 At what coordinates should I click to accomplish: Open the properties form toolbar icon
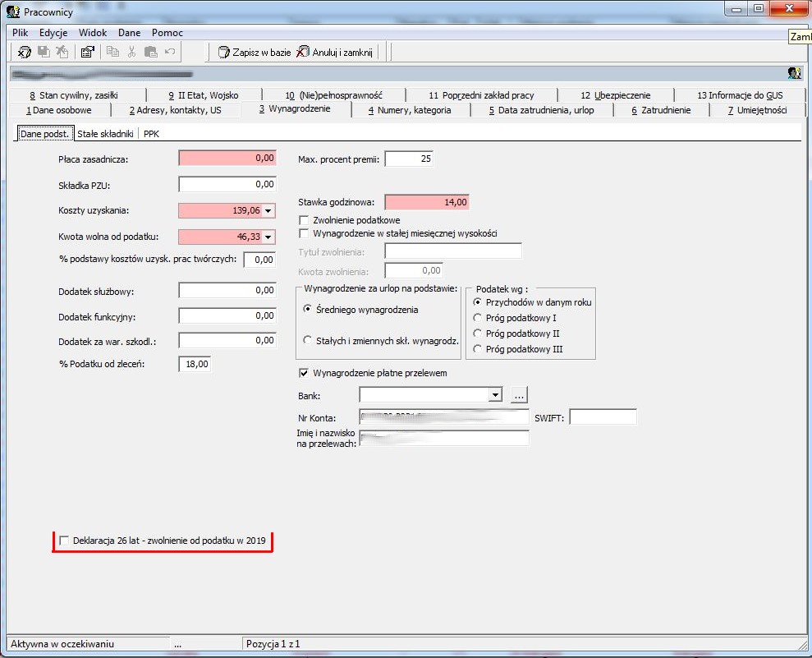(88, 52)
